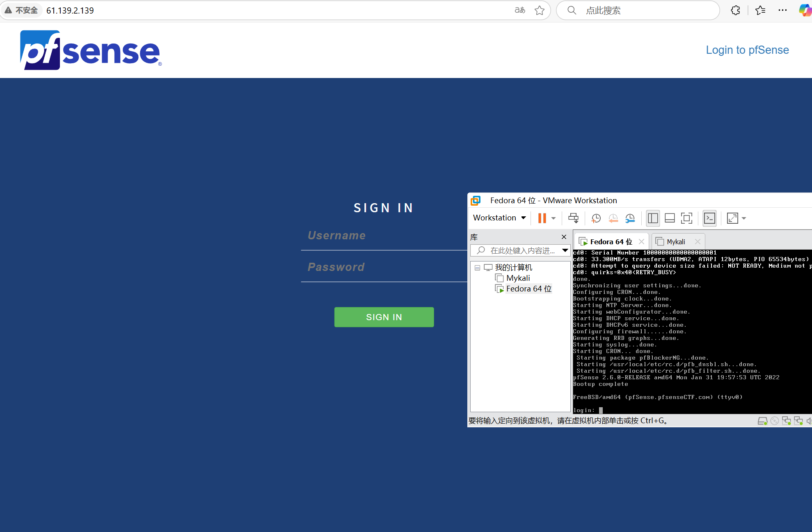The width and height of the screenshot is (812, 532).
Task: Collapse the 我的计算机 tree node
Action: 477,268
